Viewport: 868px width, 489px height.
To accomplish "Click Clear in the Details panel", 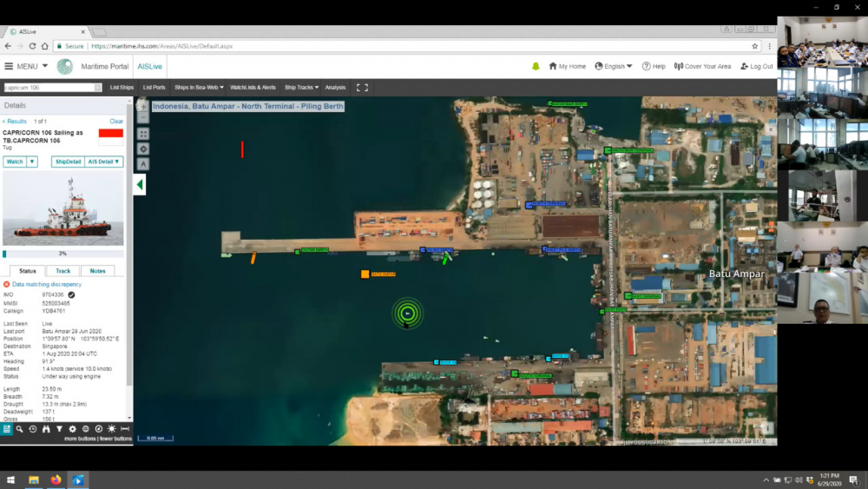I will pyautogui.click(x=116, y=122).
